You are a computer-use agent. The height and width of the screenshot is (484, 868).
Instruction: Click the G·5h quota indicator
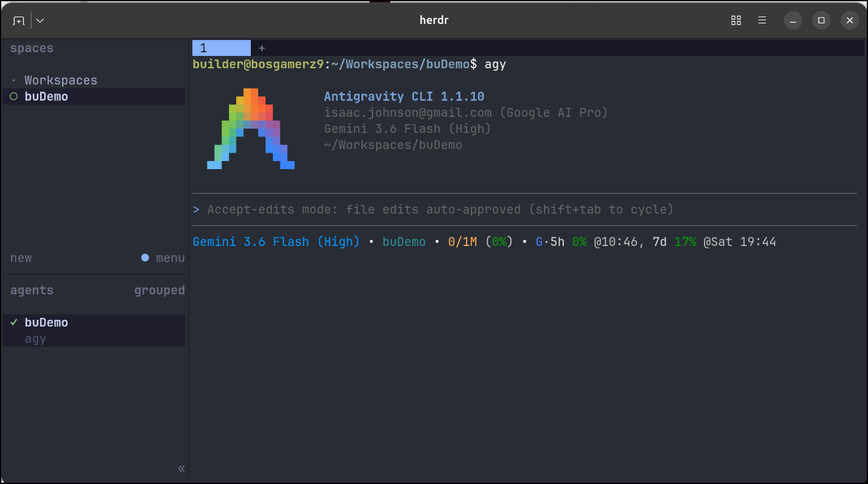[550, 242]
